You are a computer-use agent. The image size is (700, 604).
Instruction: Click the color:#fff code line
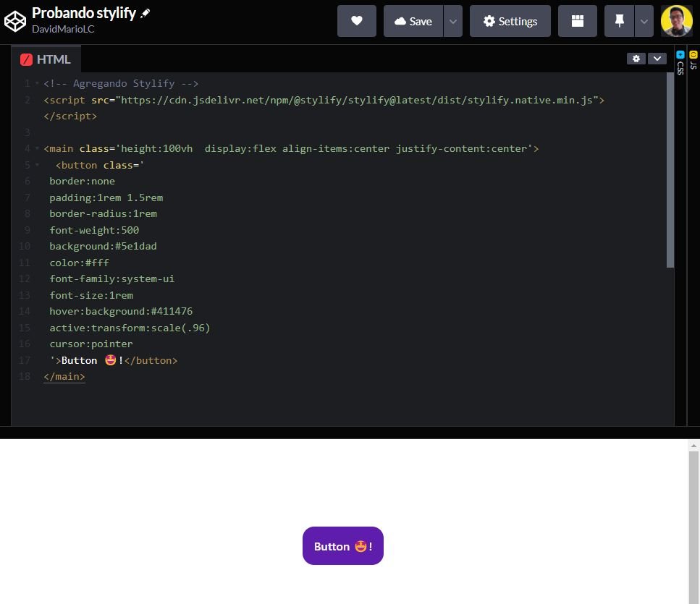click(x=79, y=263)
